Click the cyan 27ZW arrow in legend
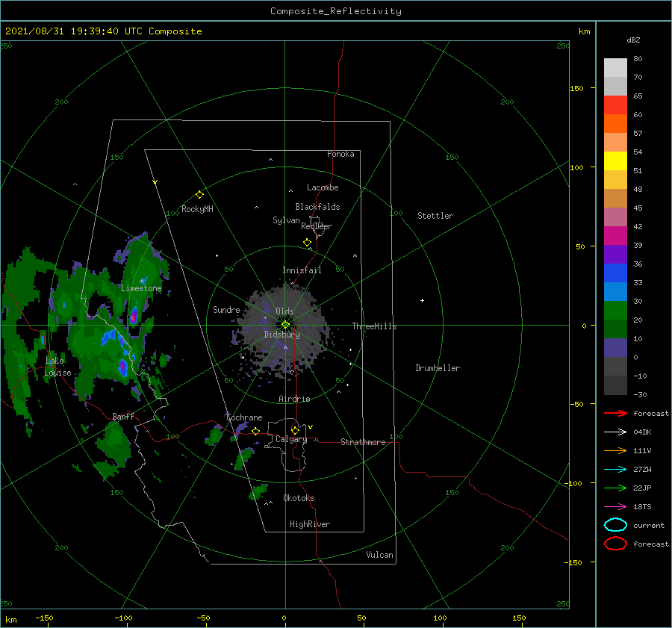 615,469
